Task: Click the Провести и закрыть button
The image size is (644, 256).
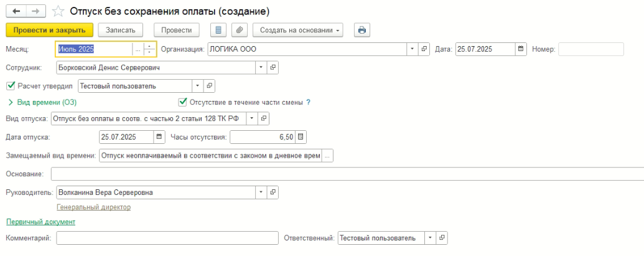Action: (x=49, y=30)
